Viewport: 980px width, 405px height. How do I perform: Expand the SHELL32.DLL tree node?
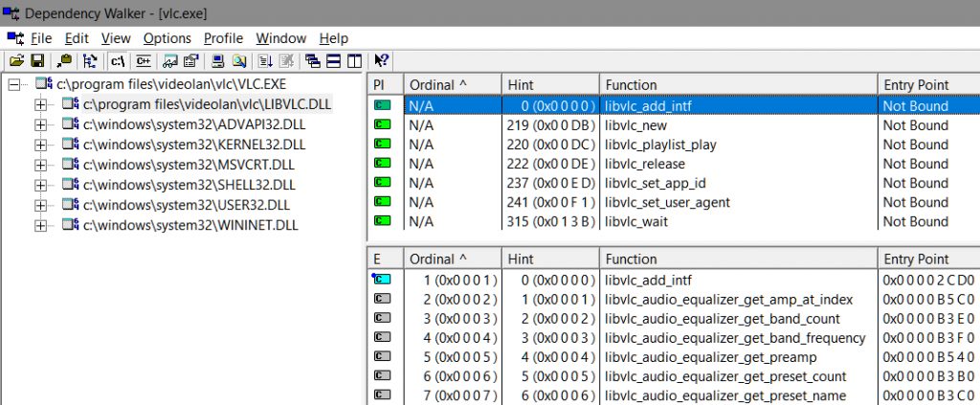(x=40, y=186)
